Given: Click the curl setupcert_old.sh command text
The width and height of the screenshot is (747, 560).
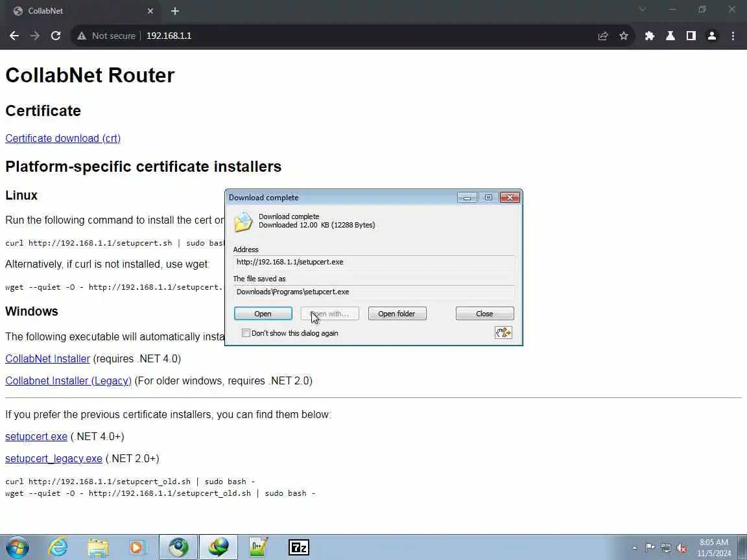Looking at the screenshot, I should click(x=130, y=482).
